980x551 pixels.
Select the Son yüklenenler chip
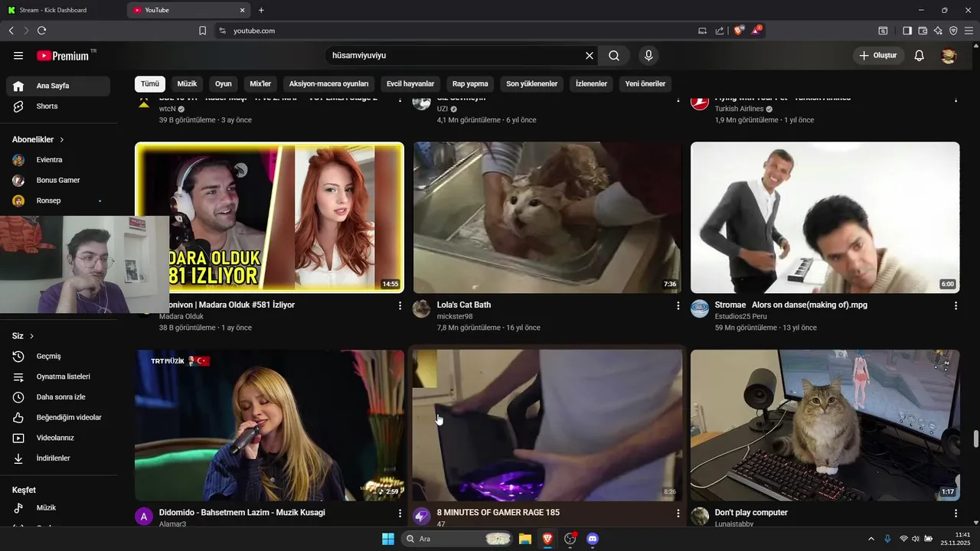[x=532, y=84]
